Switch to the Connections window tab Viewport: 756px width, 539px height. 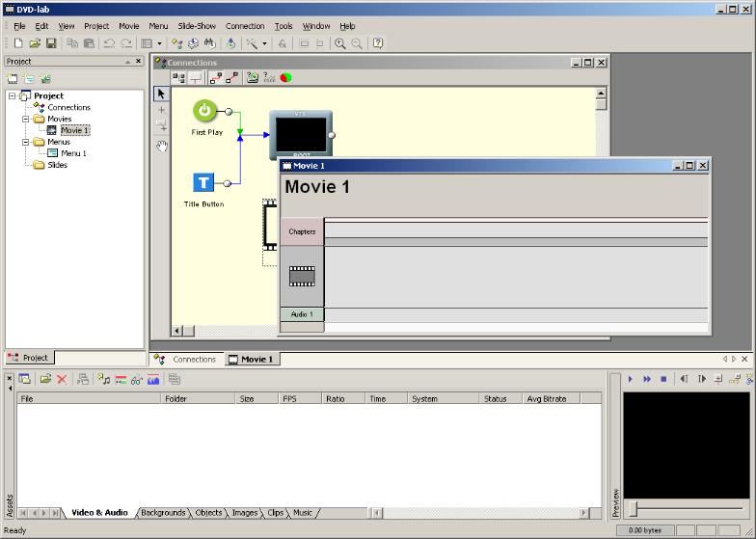[x=194, y=359]
